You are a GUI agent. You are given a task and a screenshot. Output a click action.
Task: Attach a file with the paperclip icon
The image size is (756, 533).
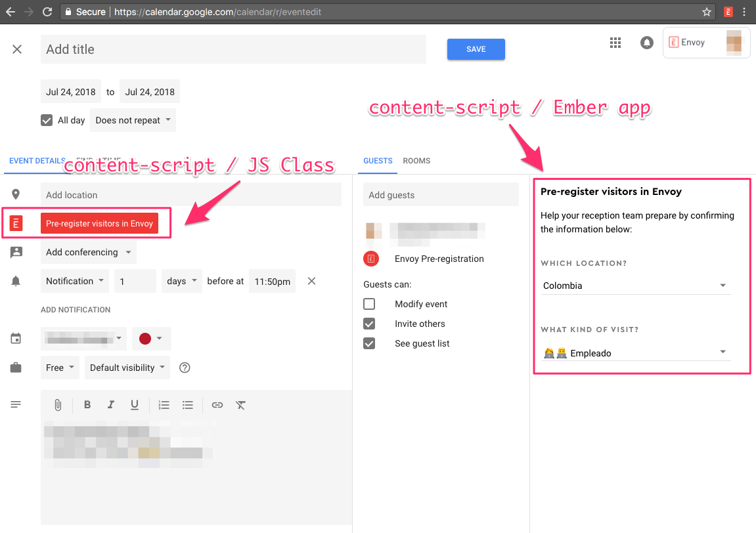pyautogui.click(x=58, y=405)
